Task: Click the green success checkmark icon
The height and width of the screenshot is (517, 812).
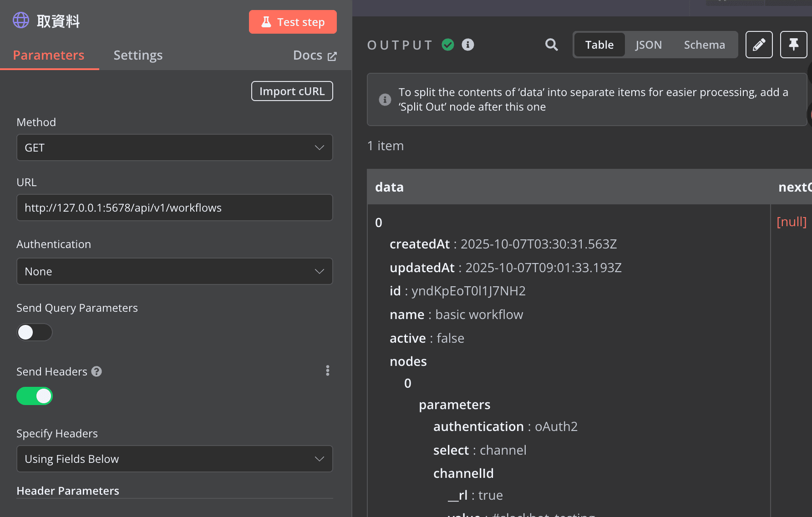Action: pos(448,45)
